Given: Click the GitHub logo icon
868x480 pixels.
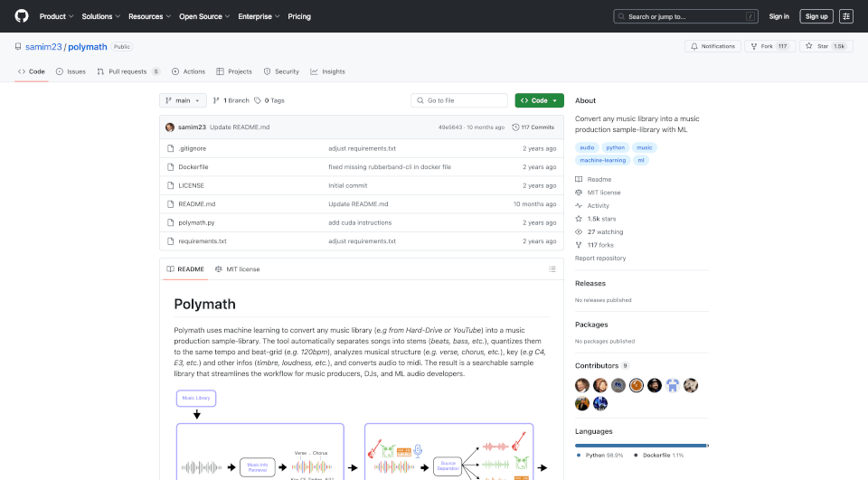Looking at the screenshot, I should (x=22, y=16).
